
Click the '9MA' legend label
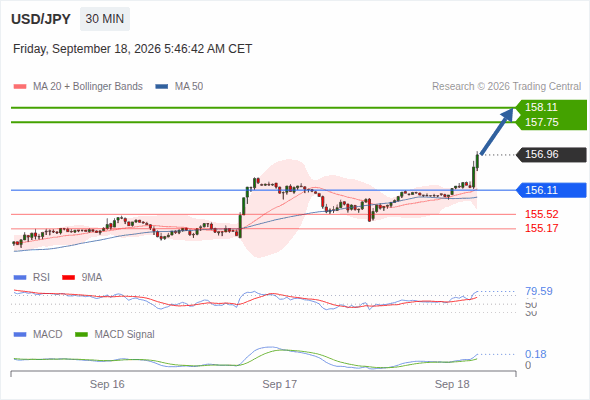click(x=92, y=278)
